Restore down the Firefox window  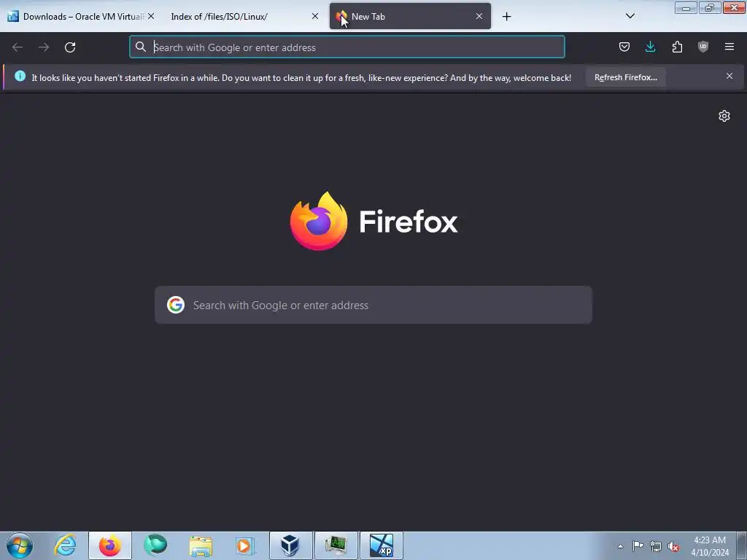click(710, 7)
